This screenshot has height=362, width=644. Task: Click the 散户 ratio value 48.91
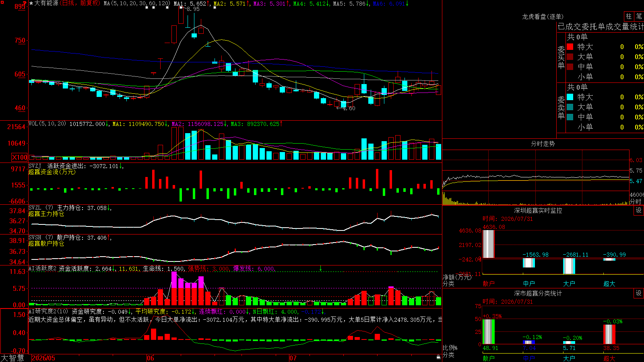click(x=490, y=348)
